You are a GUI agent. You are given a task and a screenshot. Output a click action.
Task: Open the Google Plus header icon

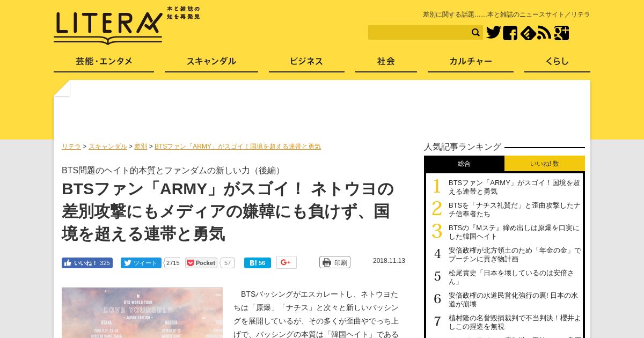[x=561, y=33]
